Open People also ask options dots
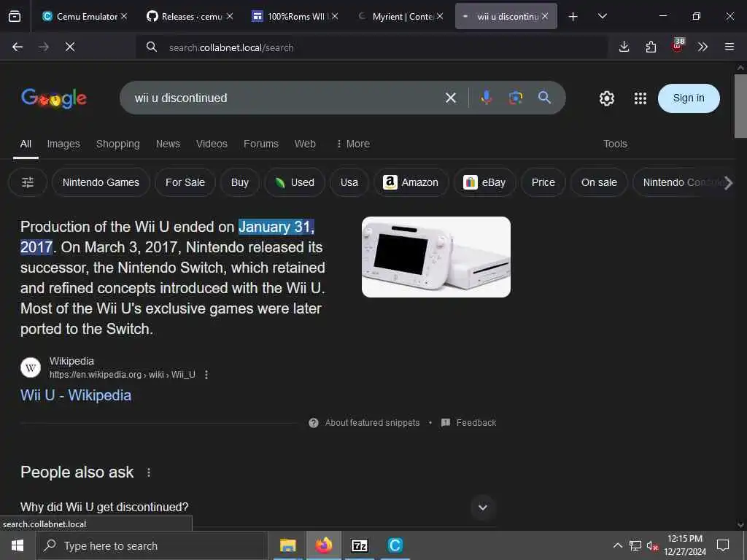Screen dimensions: 747x560 [149, 472]
